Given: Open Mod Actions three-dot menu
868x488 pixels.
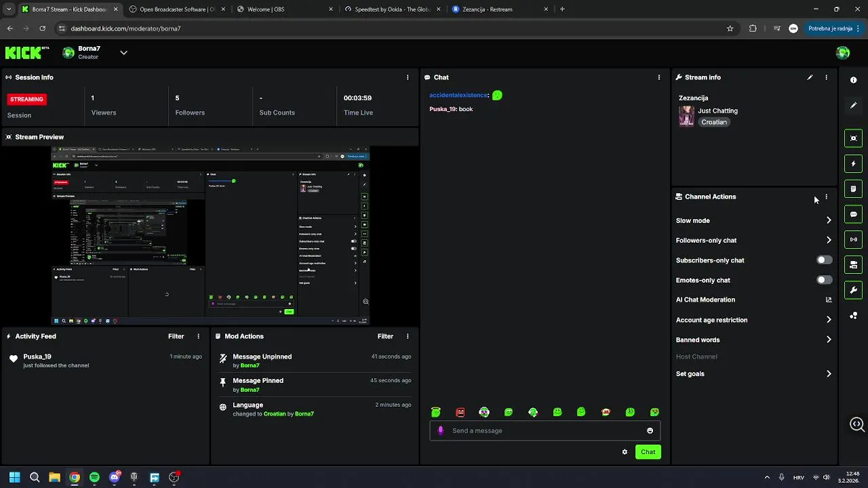Looking at the screenshot, I should pyautogui.click(x=408, y=336).
